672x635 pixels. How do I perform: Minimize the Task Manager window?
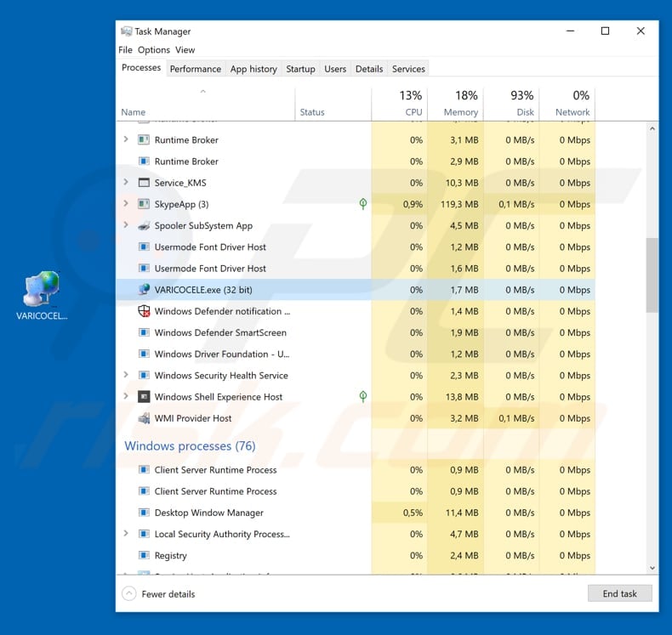(x=570, y=31)
